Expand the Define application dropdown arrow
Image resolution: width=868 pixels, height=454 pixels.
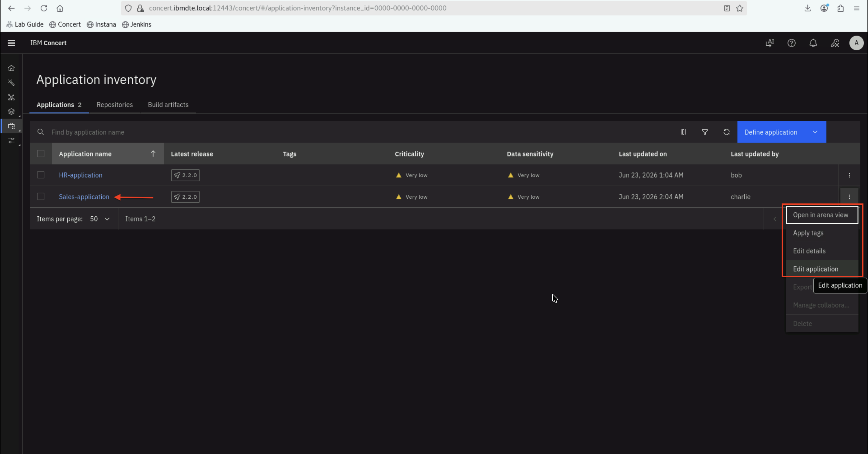pos(815,132)
